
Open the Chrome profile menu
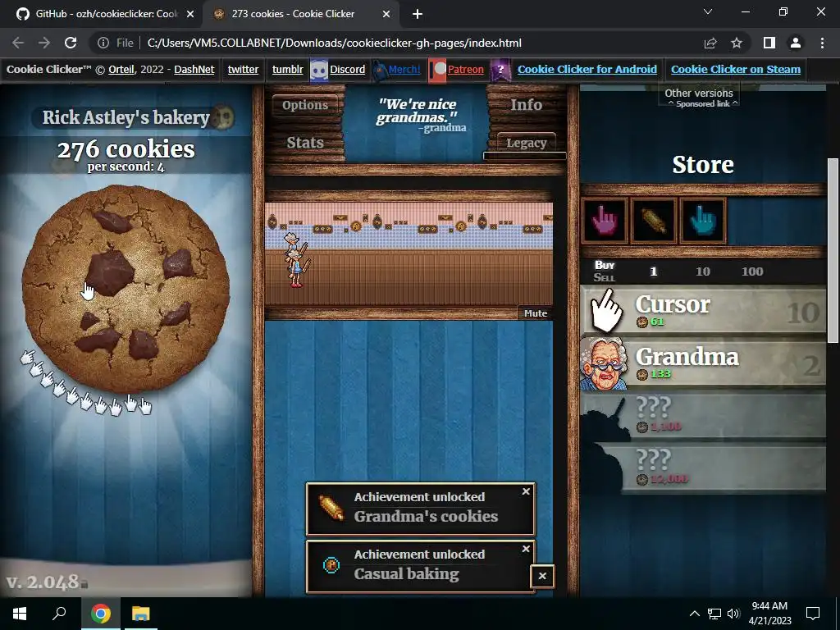796,43
